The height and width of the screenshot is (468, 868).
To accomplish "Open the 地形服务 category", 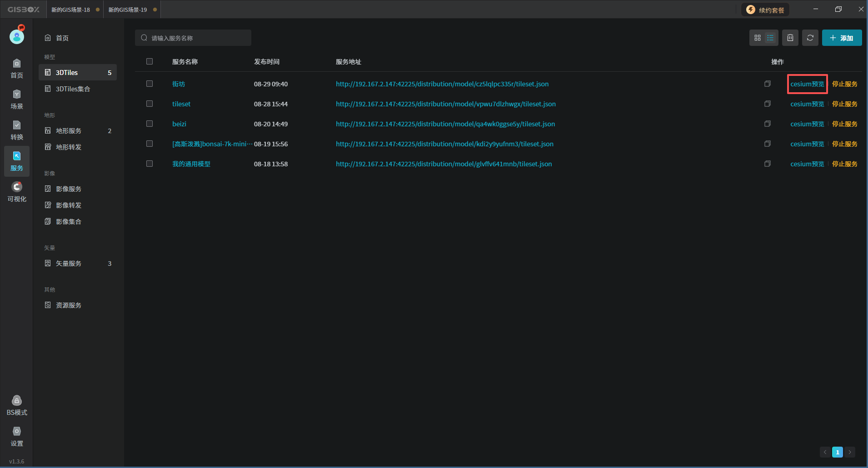I will point(69,131).
